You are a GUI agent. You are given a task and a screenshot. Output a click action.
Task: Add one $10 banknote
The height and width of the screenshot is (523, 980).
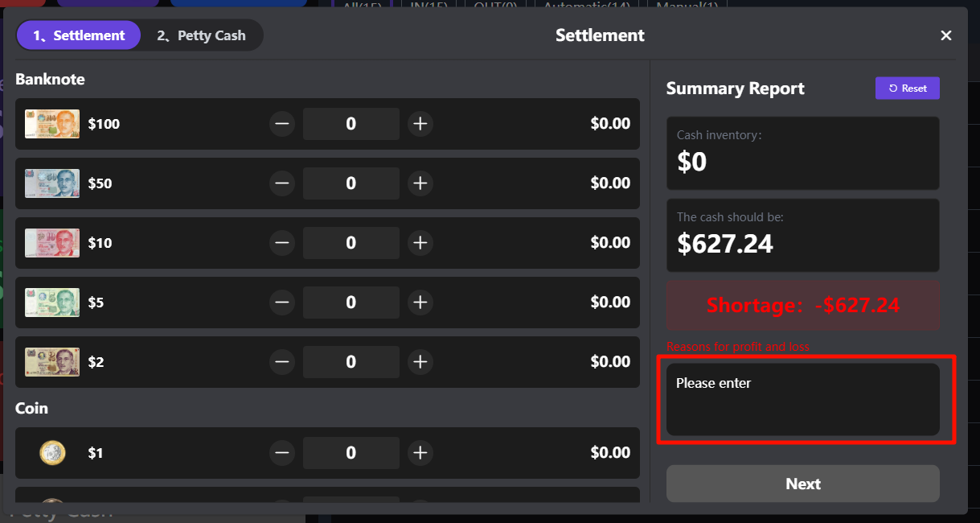[x=420, y=243]
